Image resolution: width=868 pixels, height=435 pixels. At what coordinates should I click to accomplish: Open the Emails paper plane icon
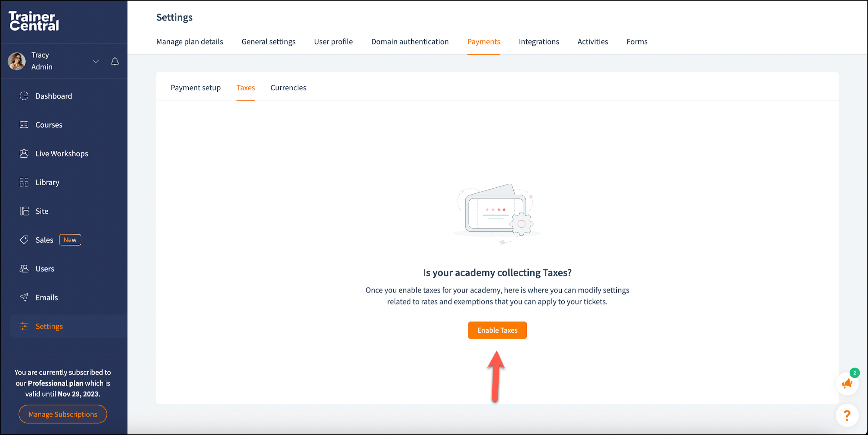point(24,298)
